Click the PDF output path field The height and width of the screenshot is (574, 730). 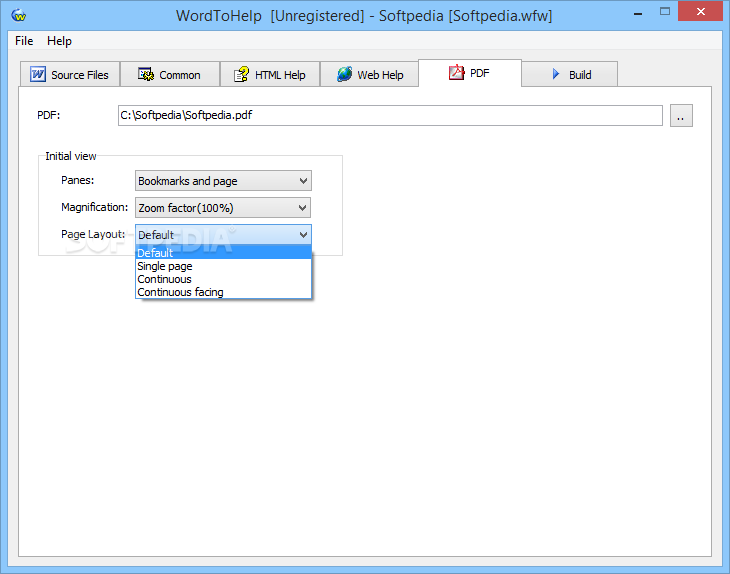point(390,115)
